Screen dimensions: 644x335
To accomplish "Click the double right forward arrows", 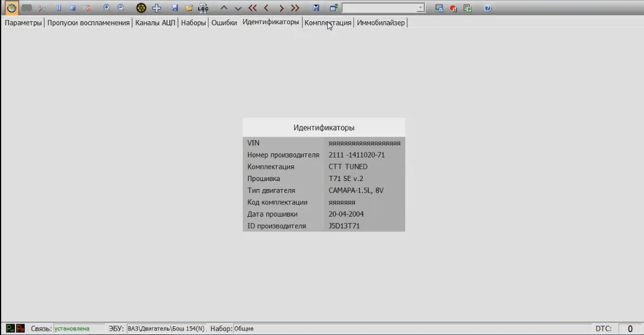I will tap(295, 8).
